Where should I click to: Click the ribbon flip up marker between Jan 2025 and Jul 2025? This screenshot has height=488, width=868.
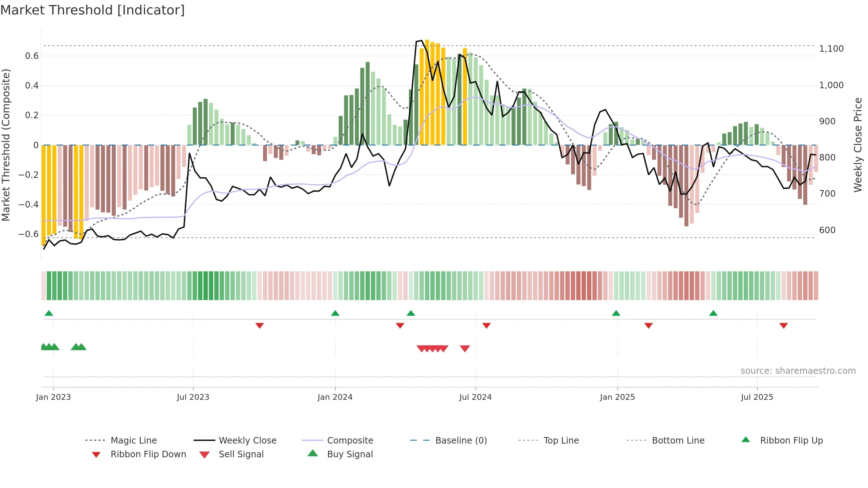point(714,313)
